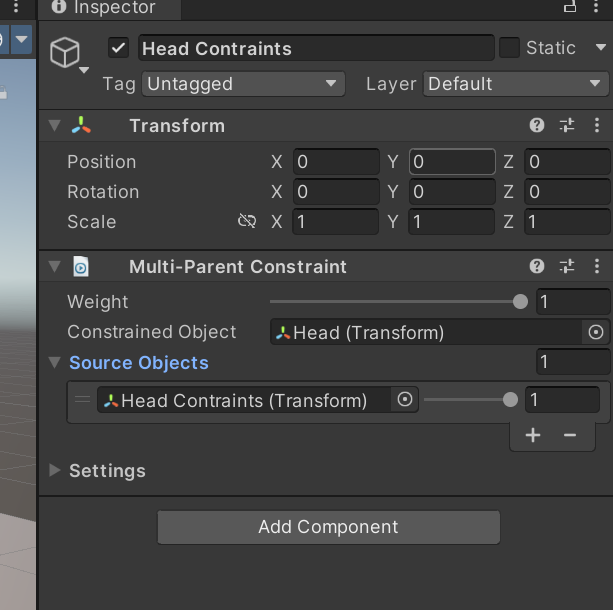Open the Scene view dropdown arrow

(22, 39)
